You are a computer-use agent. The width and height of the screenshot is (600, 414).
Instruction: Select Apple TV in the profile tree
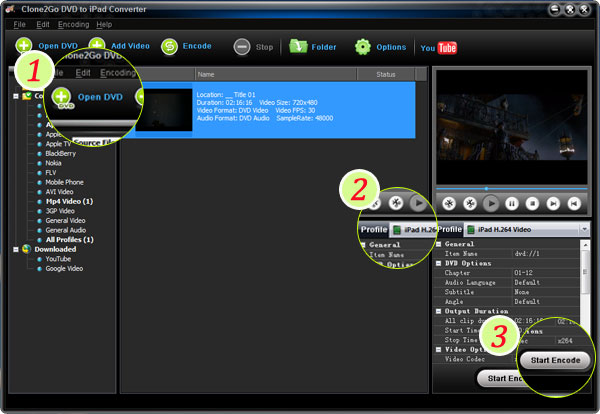click(58, 144)
